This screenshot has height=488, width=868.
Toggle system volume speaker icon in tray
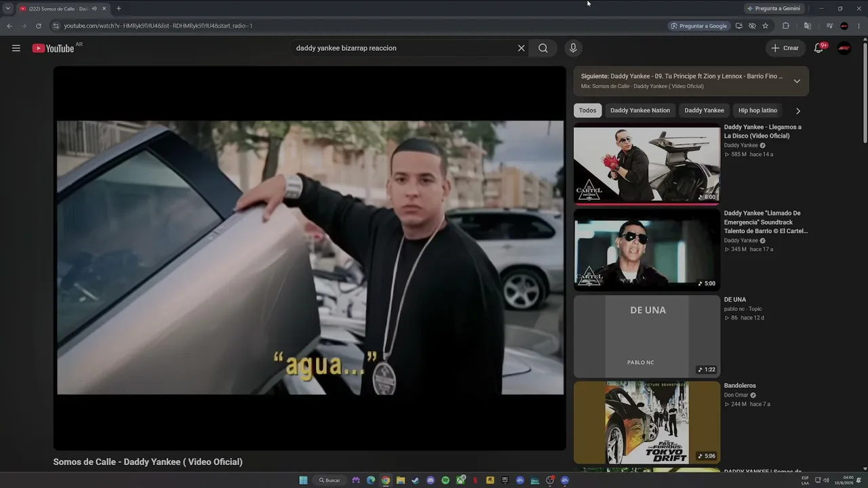pyautogui.click(x=827, y=481)
